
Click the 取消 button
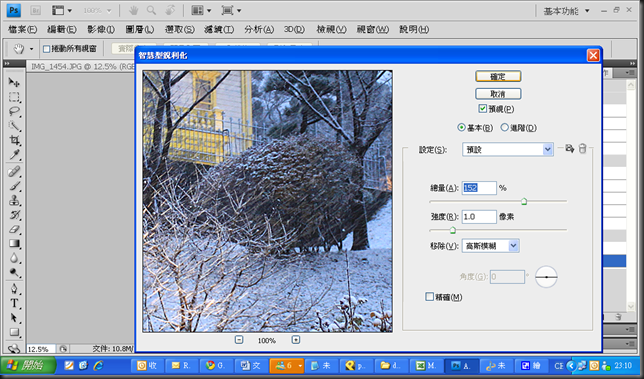[x=498, y=94]
